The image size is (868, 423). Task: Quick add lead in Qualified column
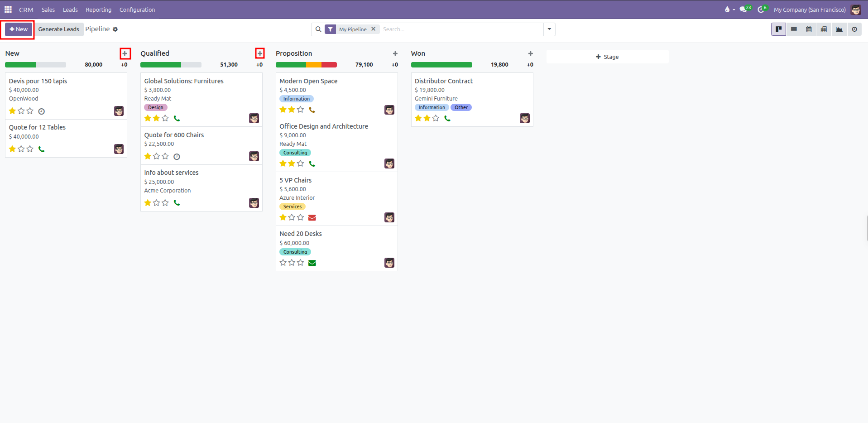pyautogui.click(x=260, y=53)
